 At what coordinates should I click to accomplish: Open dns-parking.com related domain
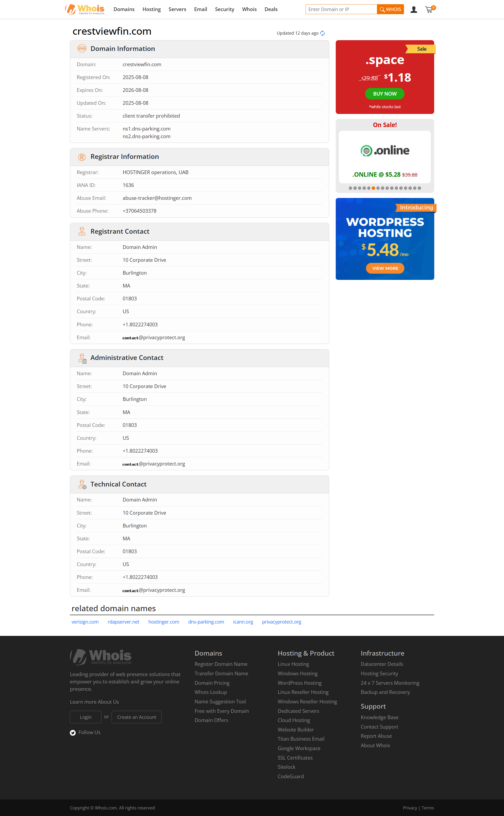(206, 622)
